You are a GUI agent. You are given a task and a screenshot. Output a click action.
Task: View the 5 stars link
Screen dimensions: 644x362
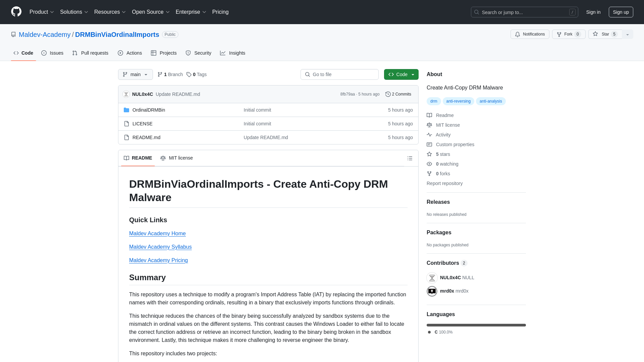point(438,154)
